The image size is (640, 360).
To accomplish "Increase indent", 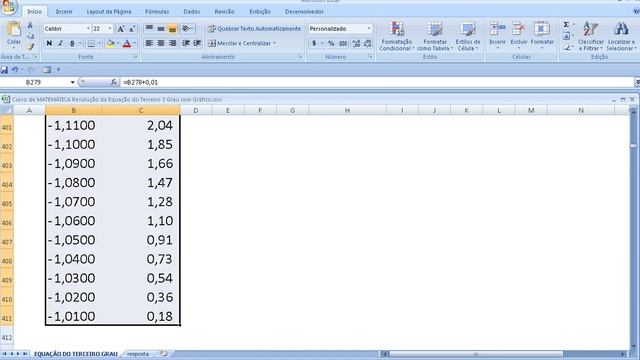I will (x=197, y=43).
